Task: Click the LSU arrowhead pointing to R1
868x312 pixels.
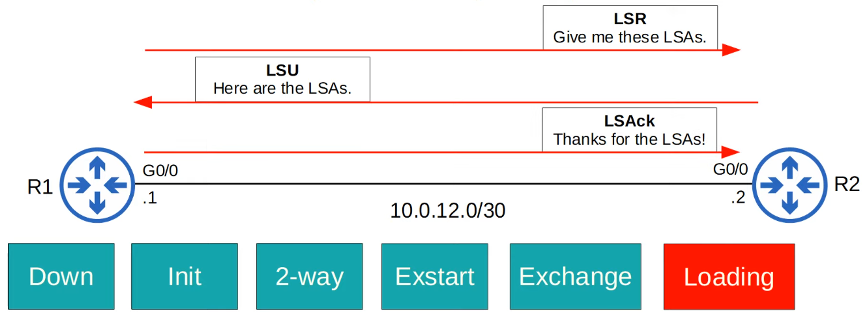Action: point(143,102)
